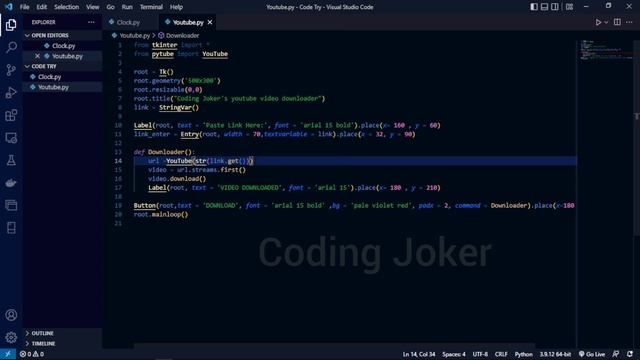This screenshot has height=360, width=640.
Task: Open the Accounts icon in activity bar
Action: click(11, 315)
